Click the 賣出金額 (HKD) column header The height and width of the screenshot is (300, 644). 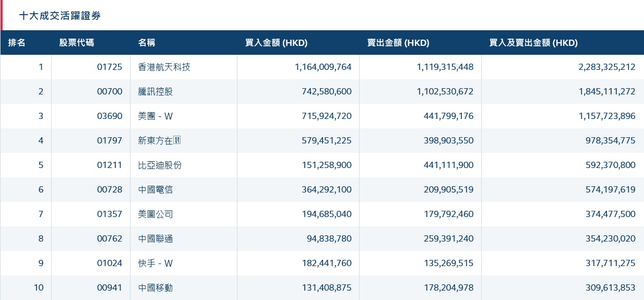[x=398, y=43]
